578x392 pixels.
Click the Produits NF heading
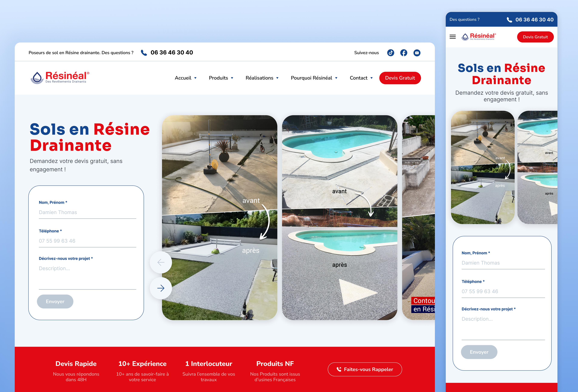(x=275, y=364)
